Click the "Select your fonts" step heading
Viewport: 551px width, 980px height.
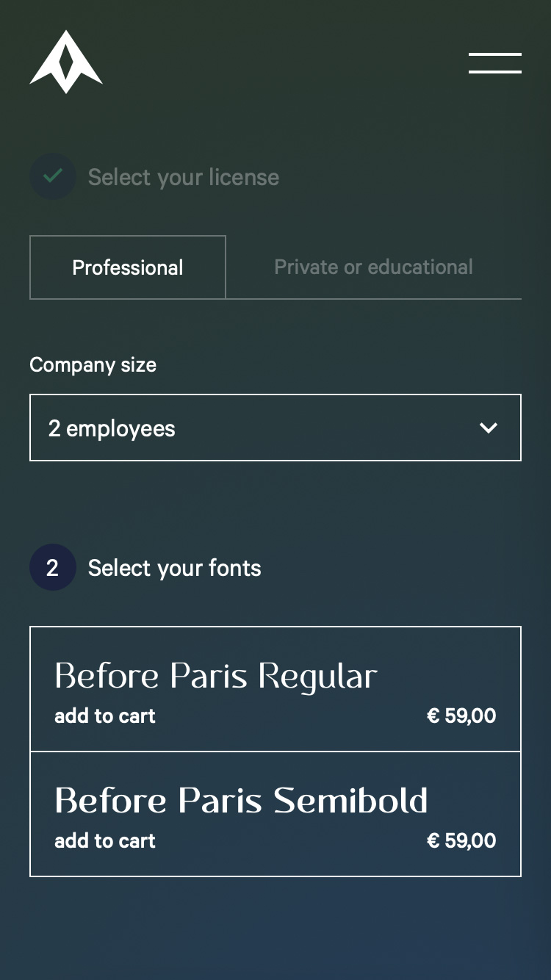pos(175,568)
